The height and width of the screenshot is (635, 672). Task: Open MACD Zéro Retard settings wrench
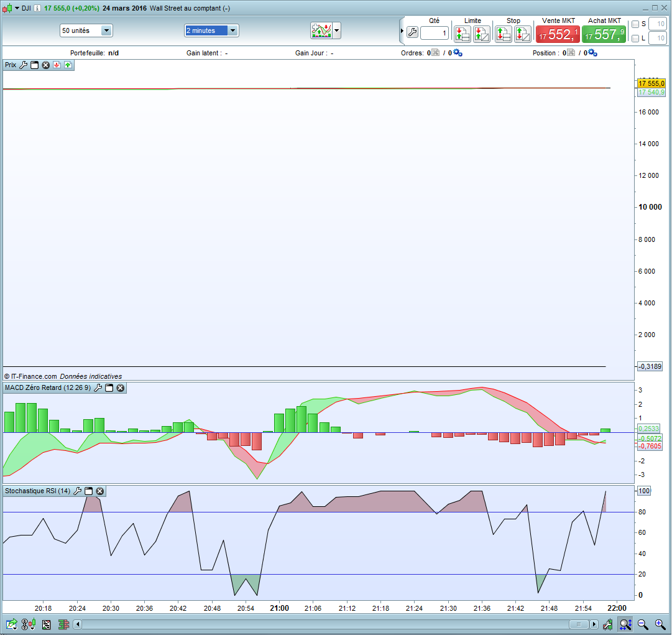tap(98, 388)
